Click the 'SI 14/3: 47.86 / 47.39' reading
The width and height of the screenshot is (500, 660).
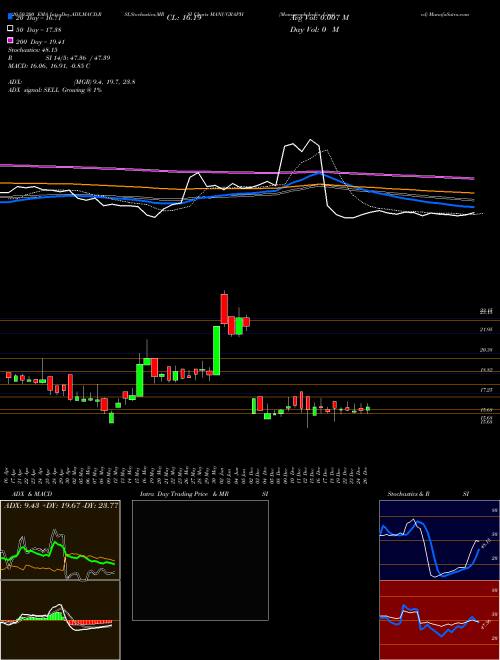click(78, 58)
